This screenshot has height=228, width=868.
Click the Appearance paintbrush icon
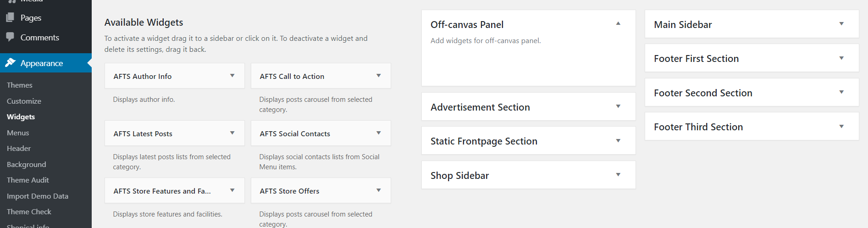[x=10, y=63]
